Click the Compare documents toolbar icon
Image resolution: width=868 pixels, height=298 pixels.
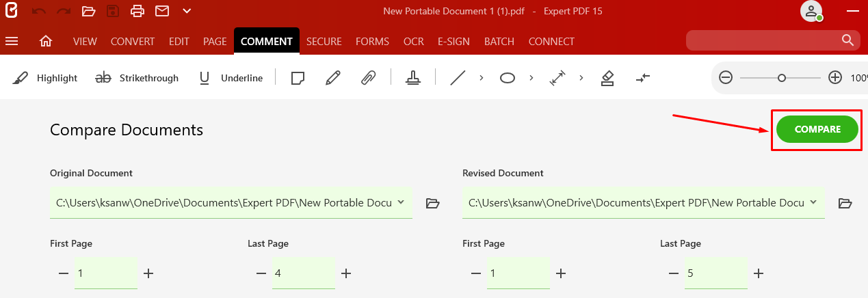pos(642,78)
